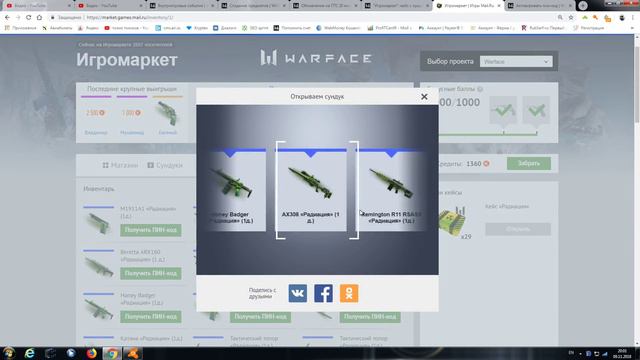Click the Chrome taskbar icon
This screenshot has width=640, height=360.
pyautogui.click(x=111, y=353)
